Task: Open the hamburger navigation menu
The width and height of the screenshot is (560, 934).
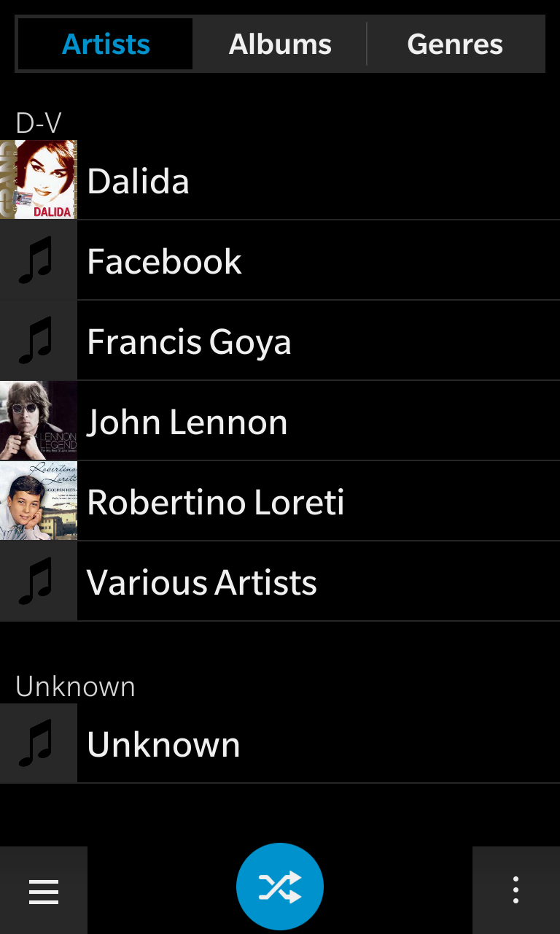Action: [x=44, y=891]
